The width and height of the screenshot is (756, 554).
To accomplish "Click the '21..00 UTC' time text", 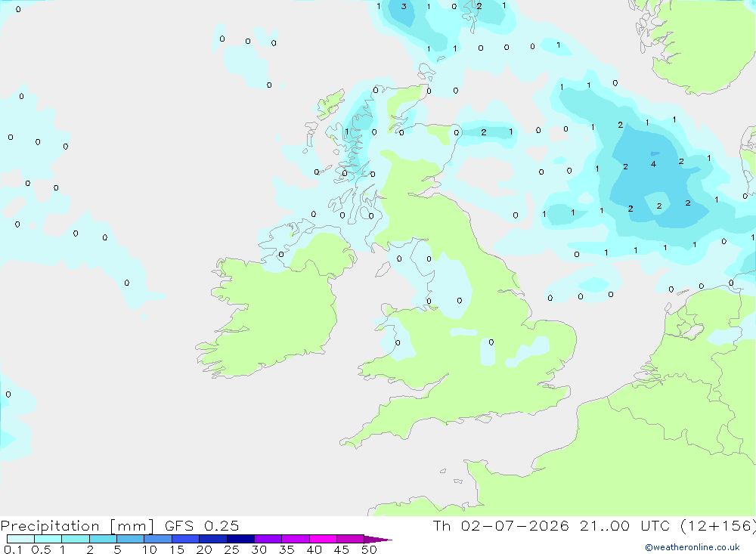I will (625, 525).
